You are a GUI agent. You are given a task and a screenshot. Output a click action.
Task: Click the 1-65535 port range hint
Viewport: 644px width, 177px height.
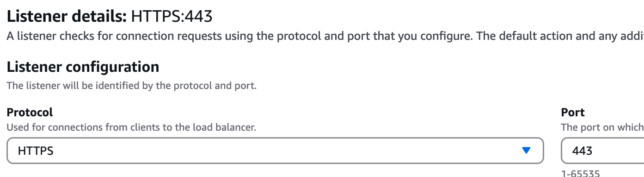(x=580, y=174)
